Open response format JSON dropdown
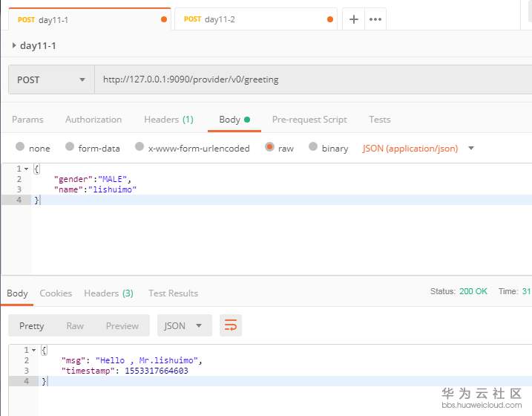This screenshot has height=416, width=532. coord(185,325)
